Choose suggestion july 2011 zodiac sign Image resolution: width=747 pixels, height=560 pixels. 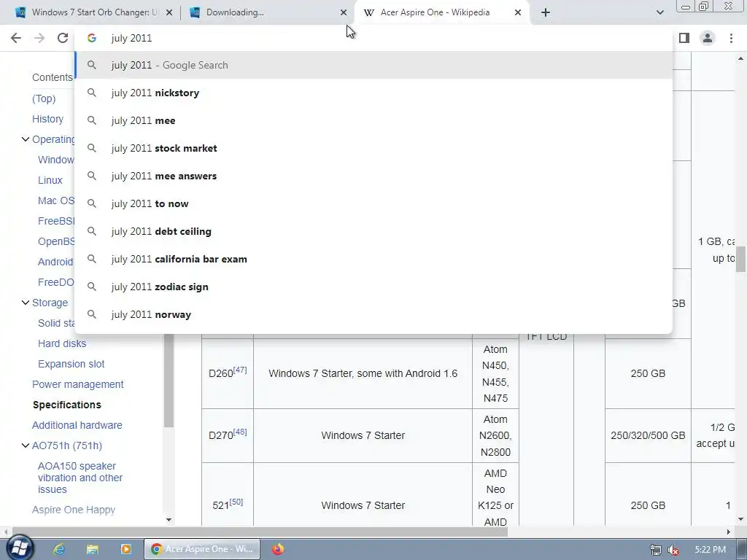point(374,287)
